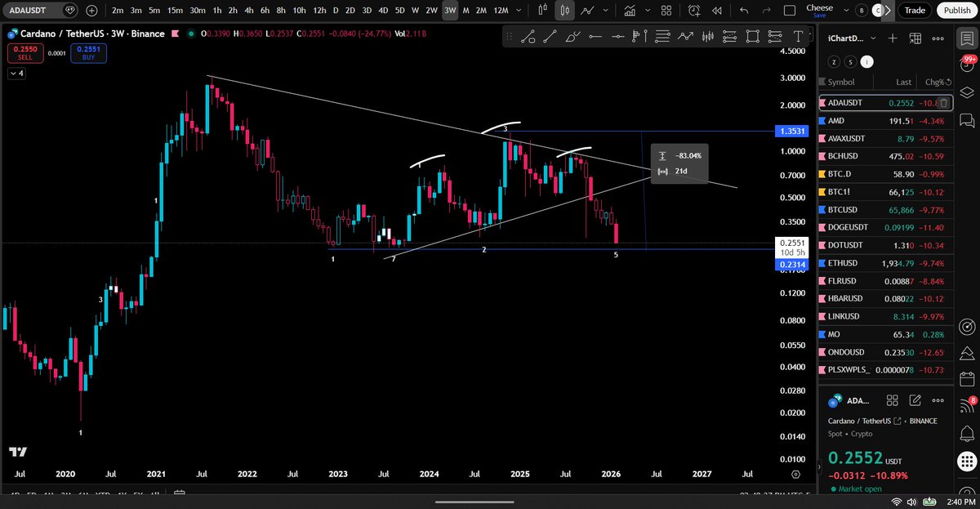
Task: Select the brush drawing tool
Action: pos(572,36)
